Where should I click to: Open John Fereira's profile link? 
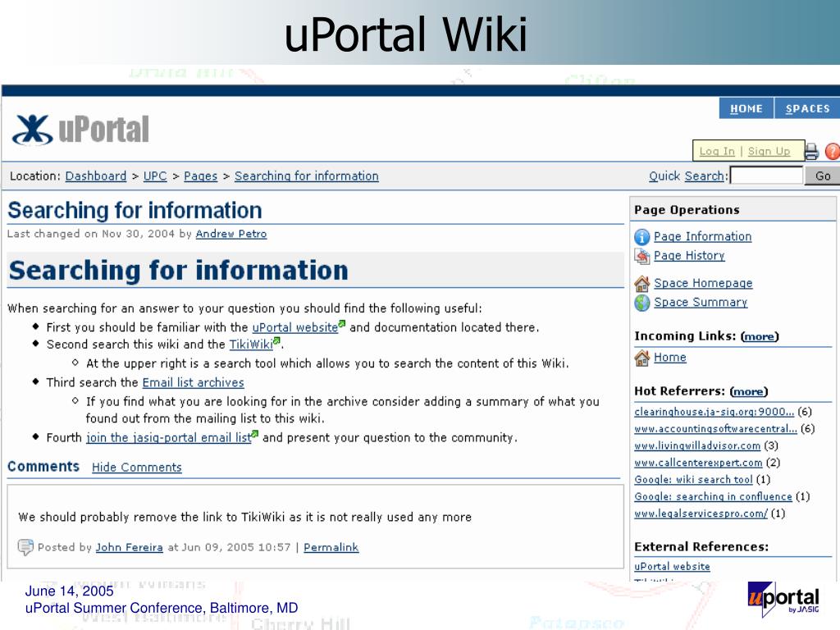[x=129, y=547]
